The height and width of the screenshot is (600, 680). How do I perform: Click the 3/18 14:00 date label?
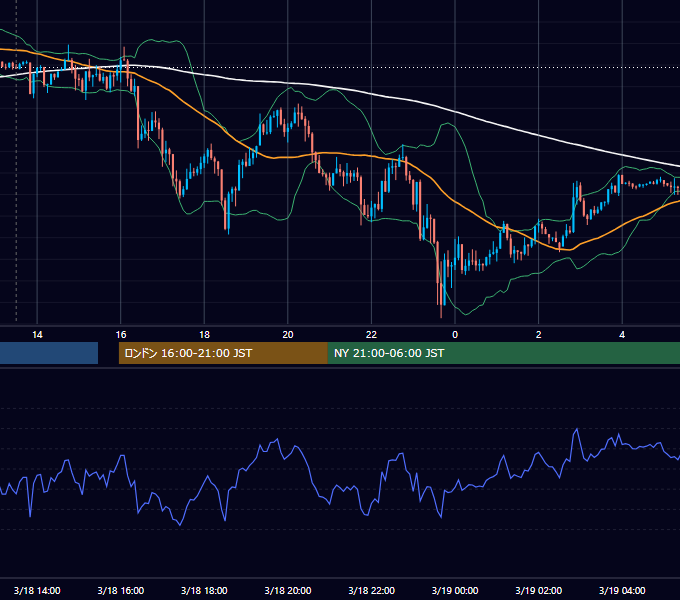pos(37,590)
